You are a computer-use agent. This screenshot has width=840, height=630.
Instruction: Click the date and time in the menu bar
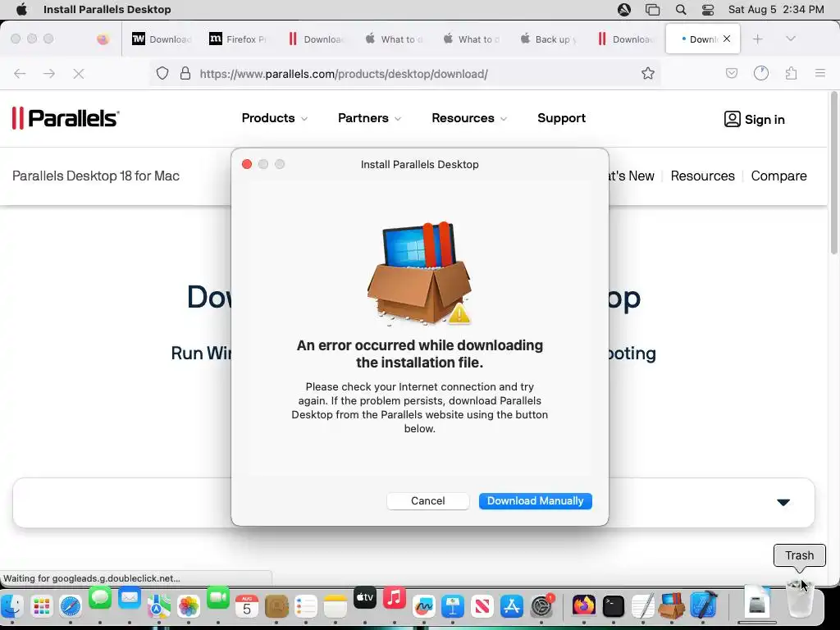click(x=776, y=9)
